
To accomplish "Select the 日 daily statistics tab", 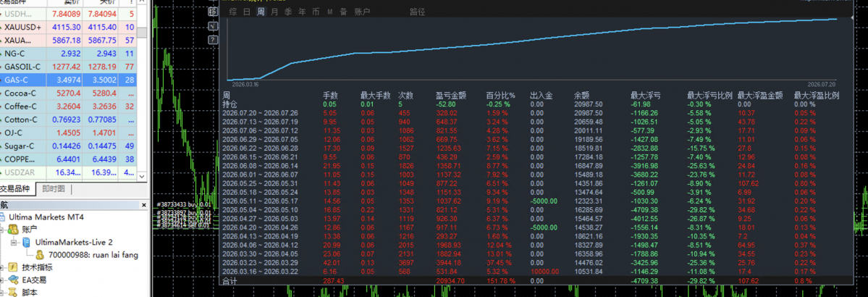I will pyautogui.click(x=247, y=12).
